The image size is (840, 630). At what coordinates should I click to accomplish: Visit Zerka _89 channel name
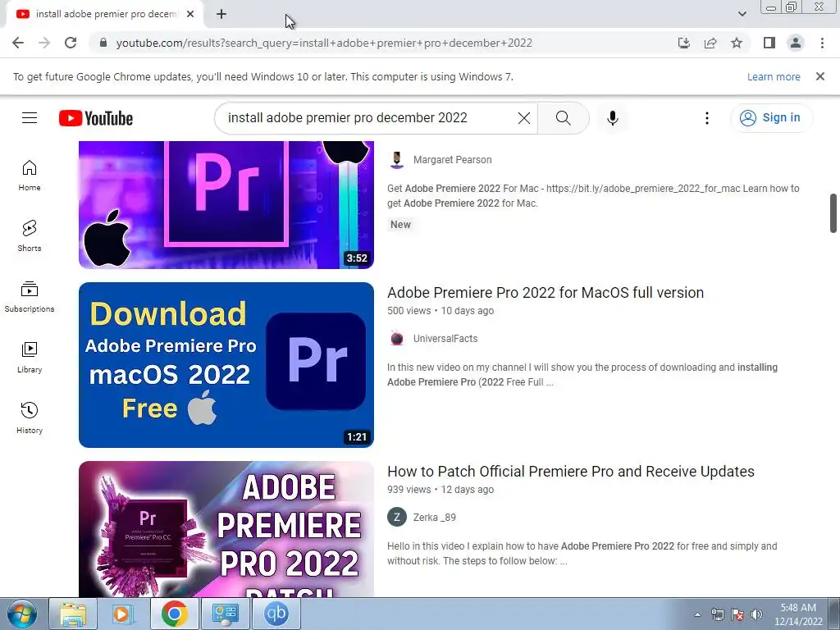(435, 518)
